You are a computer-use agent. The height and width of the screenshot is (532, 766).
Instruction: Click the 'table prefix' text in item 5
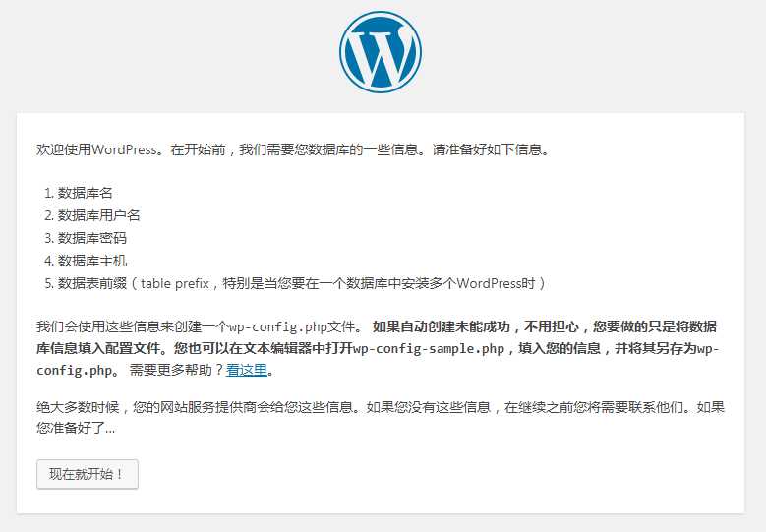coord(175,283)
